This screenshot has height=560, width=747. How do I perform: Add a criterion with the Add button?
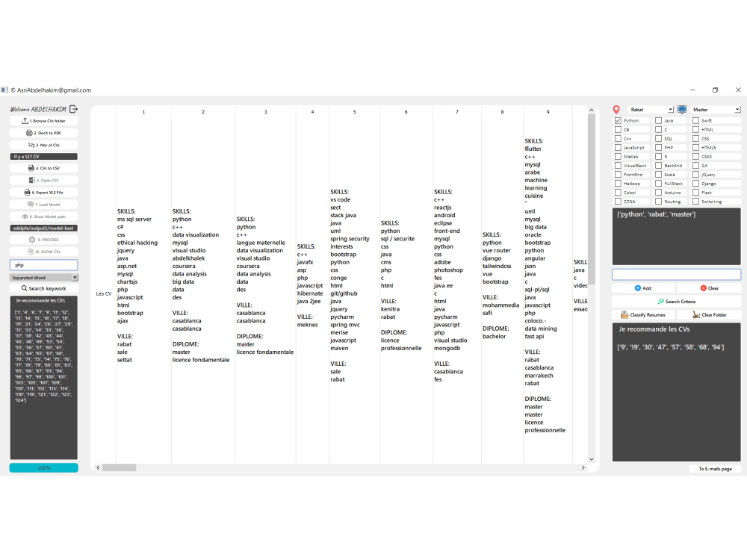click(x=642, y=288)
